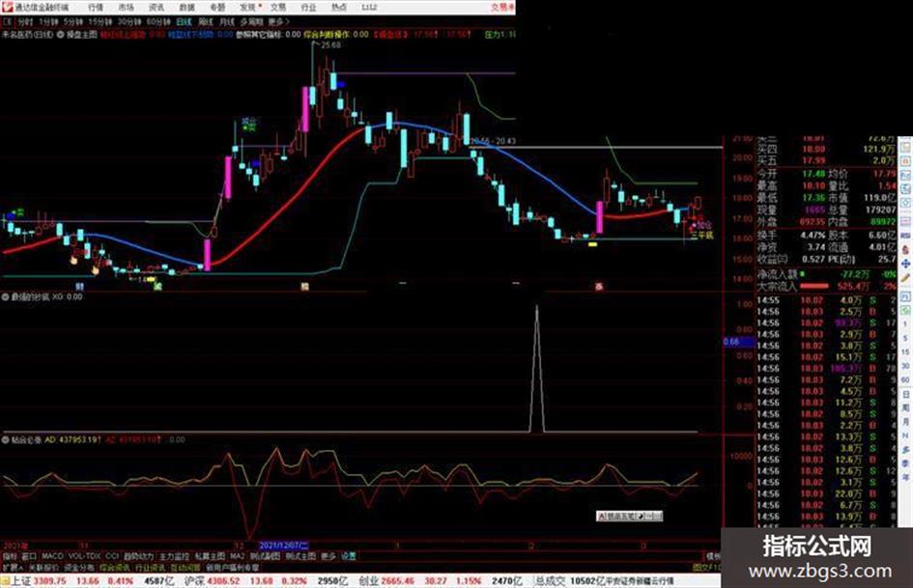Click the globe search icon in right sidebar

tap(905, 189)
